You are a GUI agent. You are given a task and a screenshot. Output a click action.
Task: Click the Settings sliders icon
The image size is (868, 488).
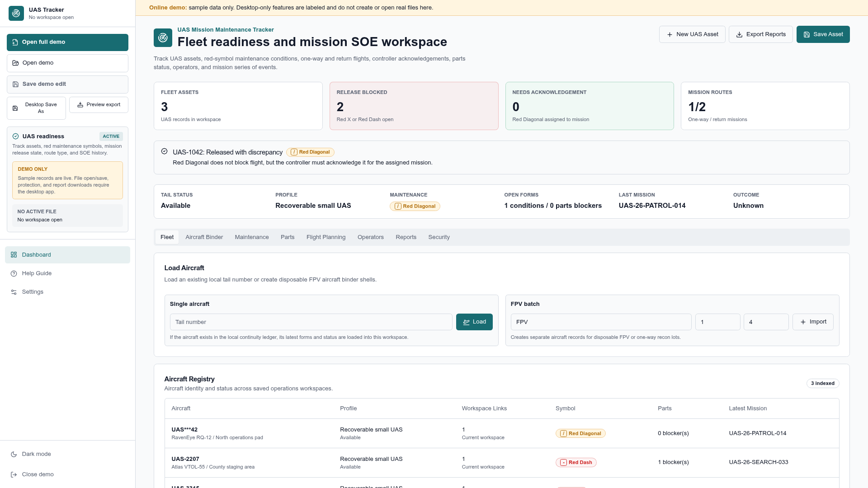coord(14,292)
